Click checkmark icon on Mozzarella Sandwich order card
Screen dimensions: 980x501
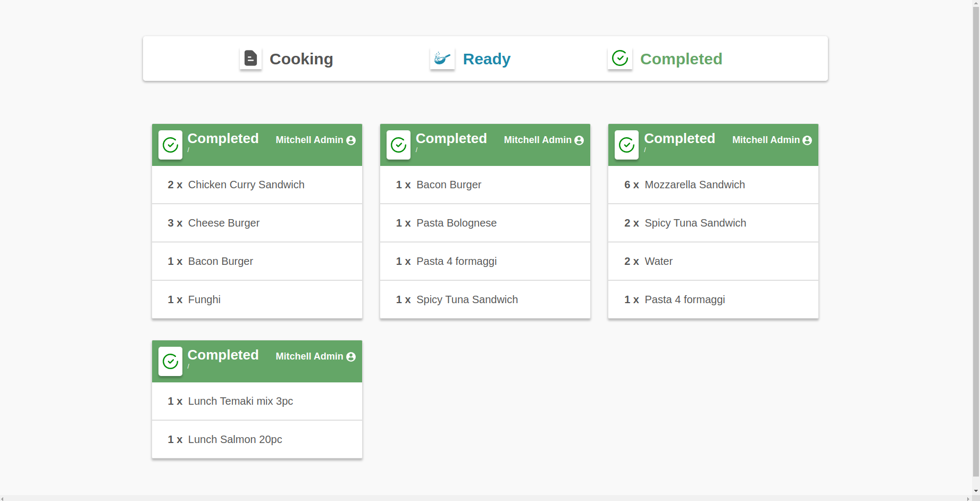coord(626,145)
